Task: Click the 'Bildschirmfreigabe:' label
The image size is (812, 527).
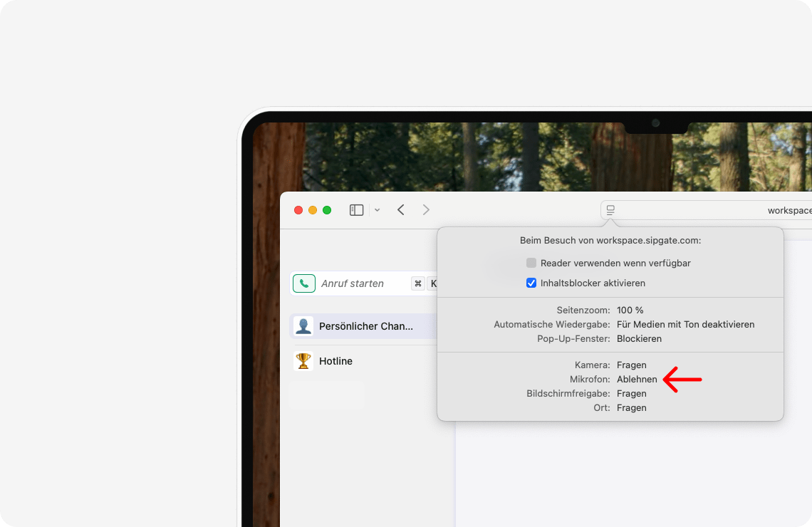Action: pos(568,393)
